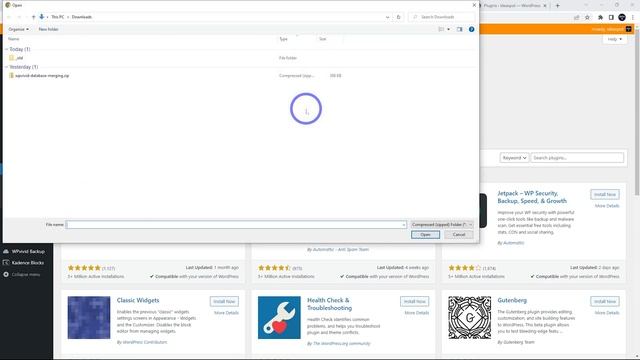
Task: Refresh the Downloads folder listing
Action: [x=399, y=17]
